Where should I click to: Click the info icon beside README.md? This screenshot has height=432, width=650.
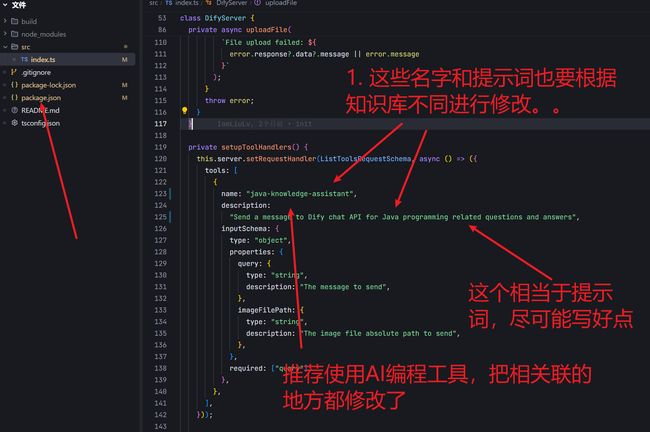pos(15,110)
